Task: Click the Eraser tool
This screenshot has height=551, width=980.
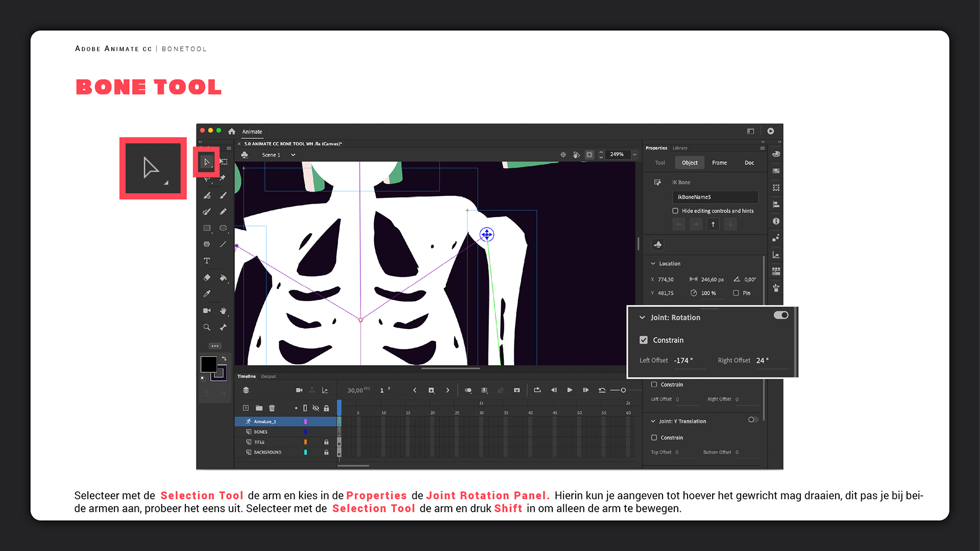Action: pos(207,278)
